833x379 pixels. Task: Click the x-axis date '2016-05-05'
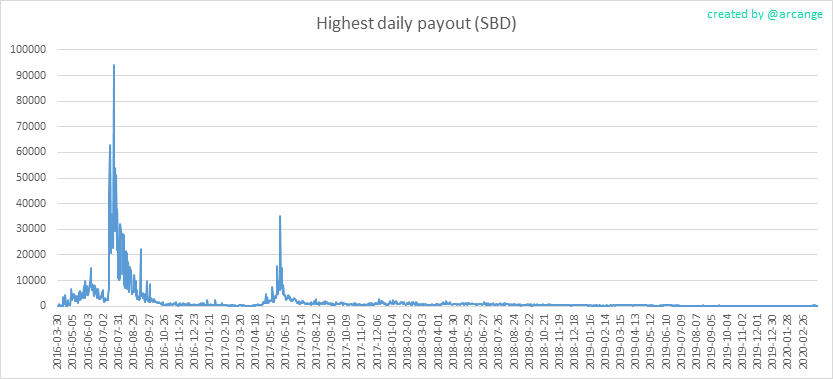[x=73, y=341]
